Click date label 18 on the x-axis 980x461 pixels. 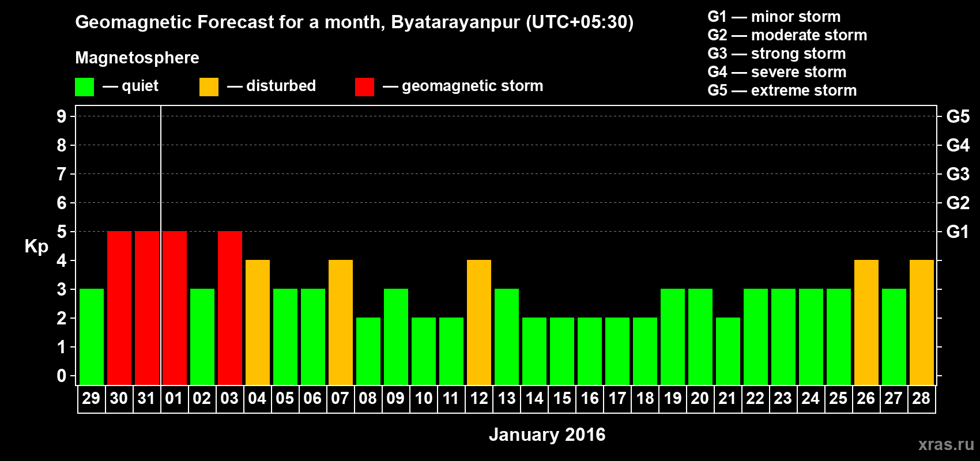pos(644,398)
